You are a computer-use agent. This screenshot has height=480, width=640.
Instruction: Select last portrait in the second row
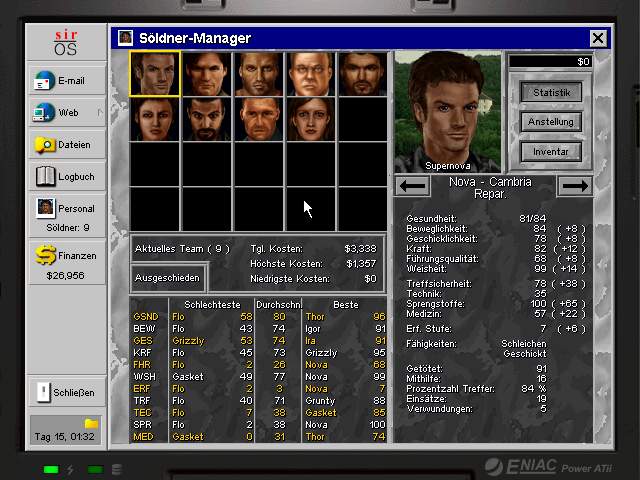click(x=311, y=120)
